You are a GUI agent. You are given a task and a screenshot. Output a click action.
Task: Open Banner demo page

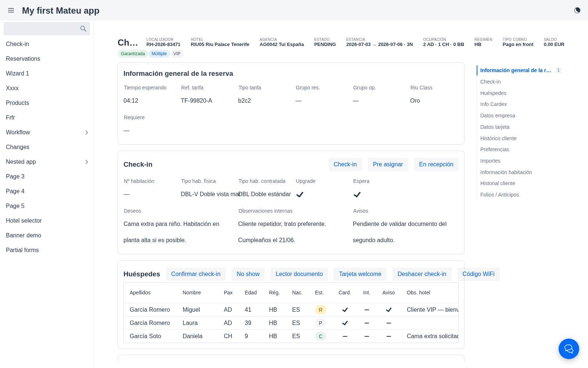tap(47, 236)
